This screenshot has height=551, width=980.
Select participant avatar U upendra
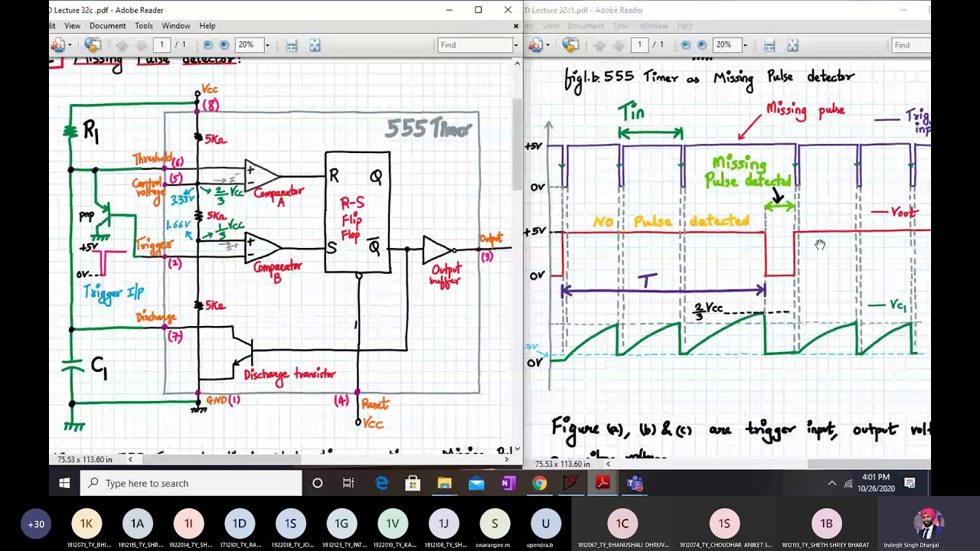point(546,524)
